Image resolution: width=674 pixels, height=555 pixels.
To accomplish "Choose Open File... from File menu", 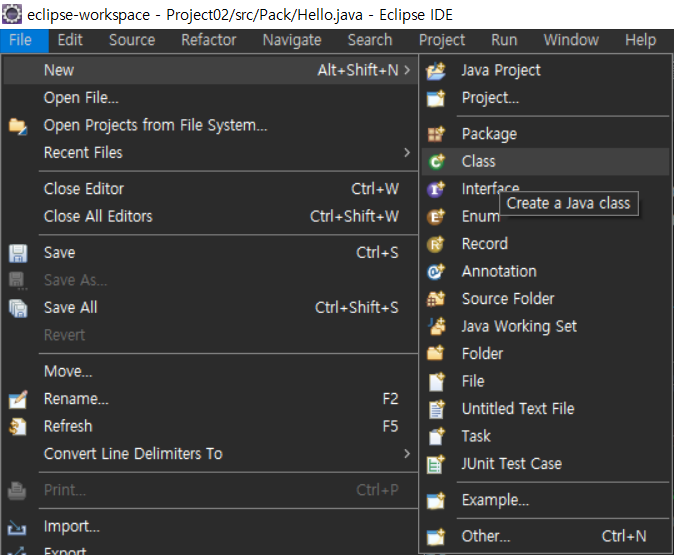I will (211, 98).
